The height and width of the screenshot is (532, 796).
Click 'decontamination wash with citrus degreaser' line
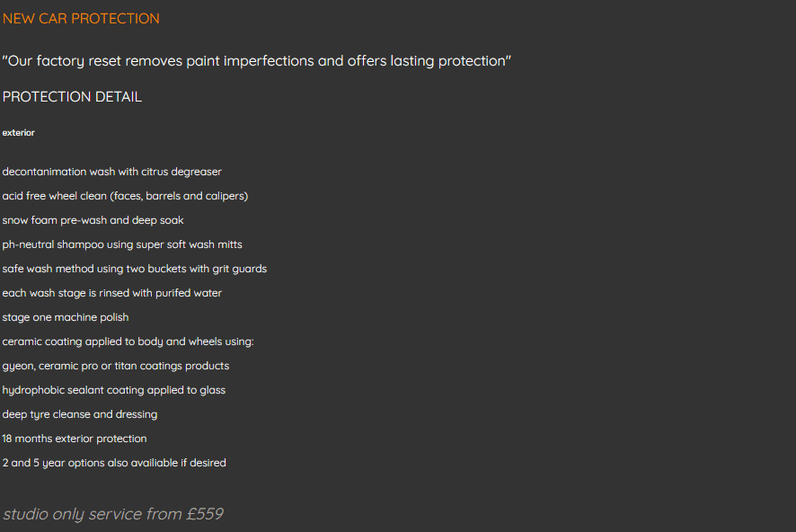(111, 172)
